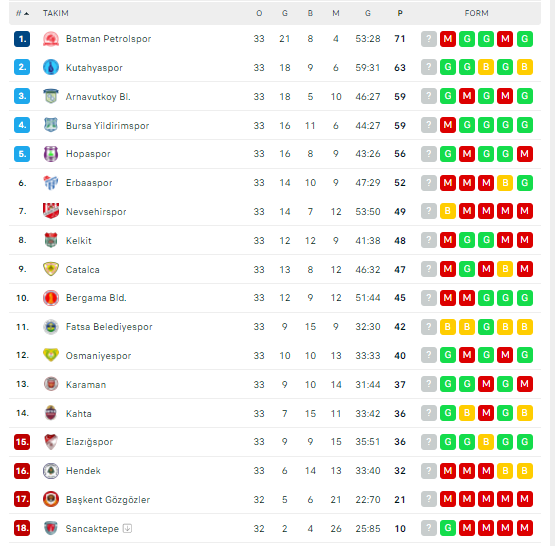
Task: Click the Nevsehirspor red-white crest
Action: coord(51,211)
